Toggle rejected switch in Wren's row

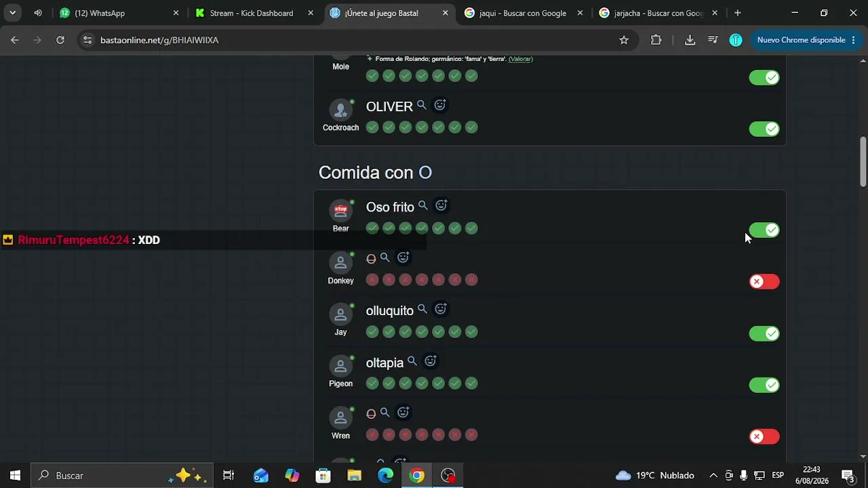[764, 436]
